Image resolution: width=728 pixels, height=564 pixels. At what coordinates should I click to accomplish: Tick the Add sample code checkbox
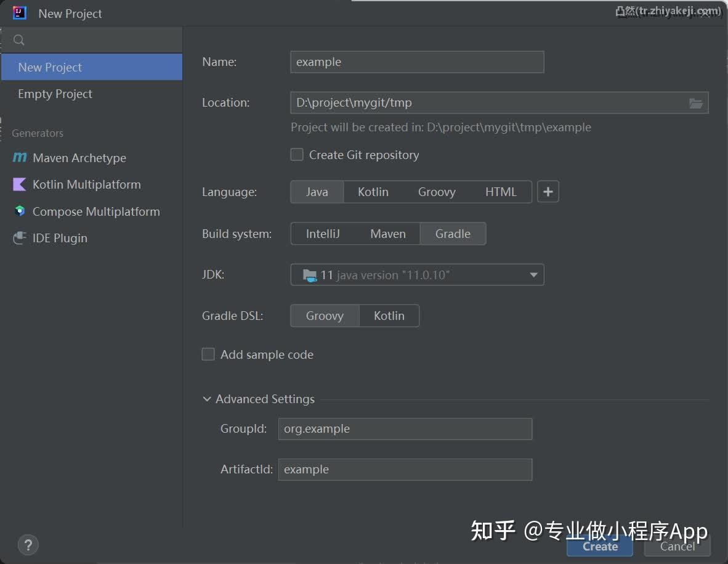pos(208,354)
